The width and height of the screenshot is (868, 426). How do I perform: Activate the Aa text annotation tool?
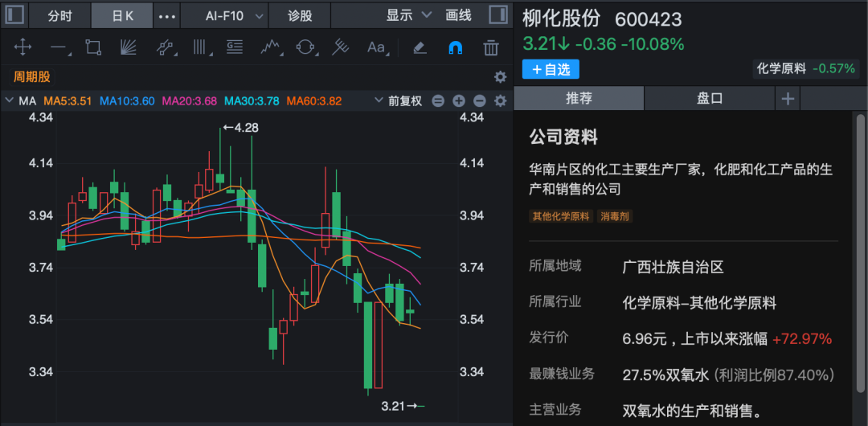pyautogui.click(x=376, y=47)
